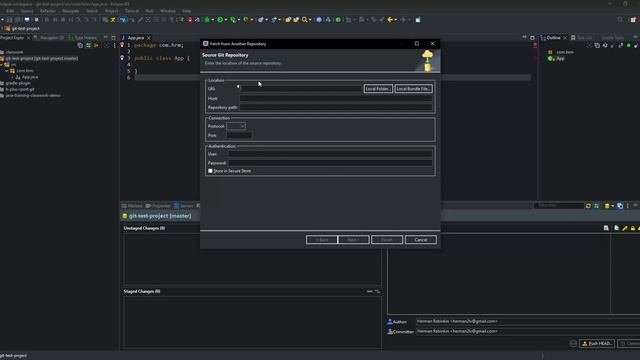Click the Debug bug icon in toolbar

(207, 20)
